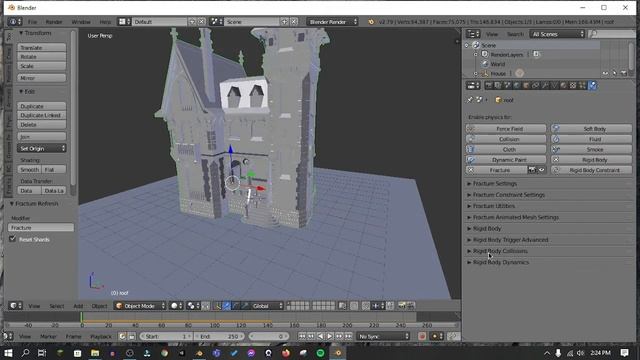Open the viewport shading sphere selector
Image resolution: width=640 pixels, height=360 pixels.
[176, 306]
